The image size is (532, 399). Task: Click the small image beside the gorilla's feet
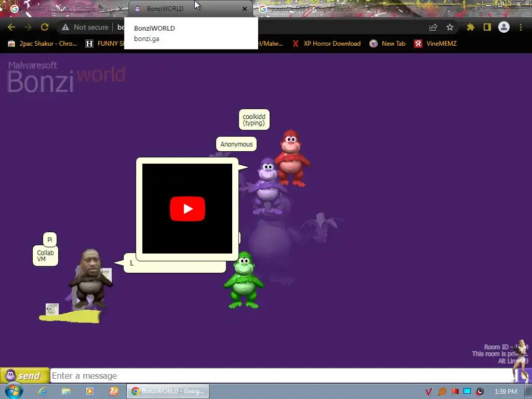[52, 309]
